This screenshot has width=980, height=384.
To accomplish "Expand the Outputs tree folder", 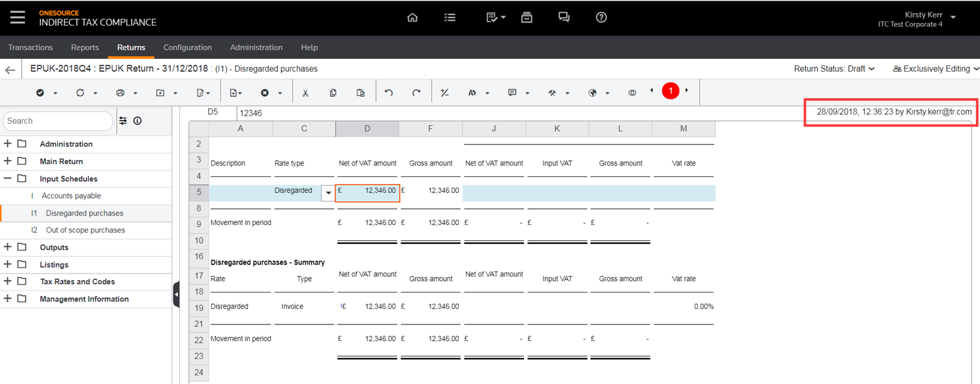I will (x=8, y=247).
